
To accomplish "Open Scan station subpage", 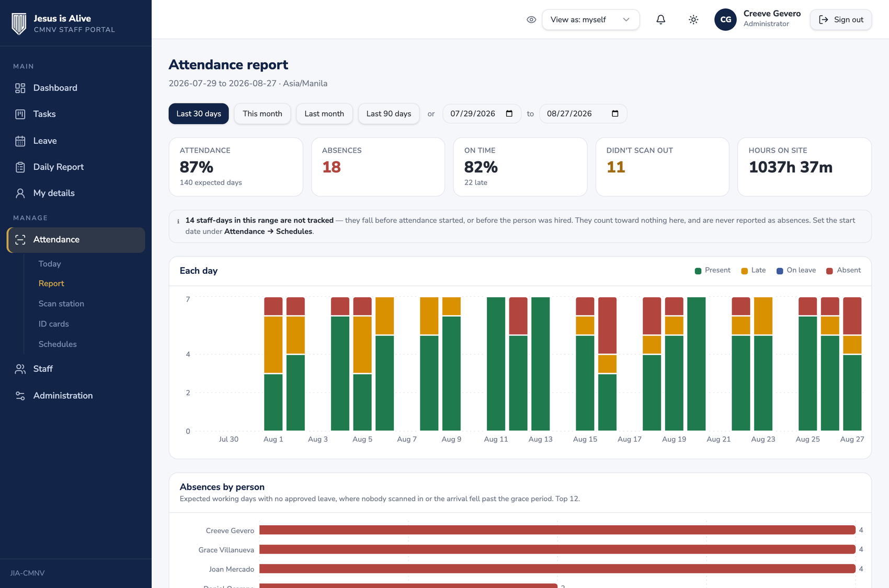I will coord(61,304).
